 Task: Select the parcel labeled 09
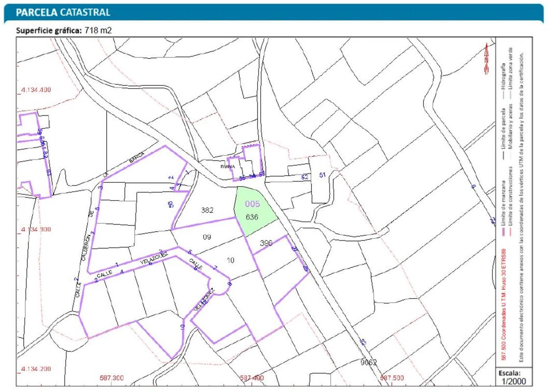coord(207,237)
